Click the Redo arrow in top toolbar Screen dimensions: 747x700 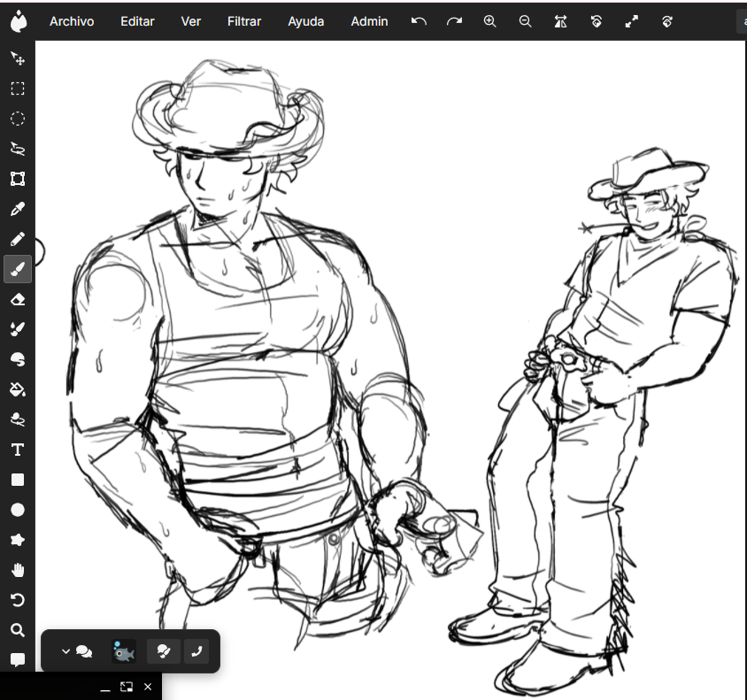pyautogui.click(x=455, y=21)
